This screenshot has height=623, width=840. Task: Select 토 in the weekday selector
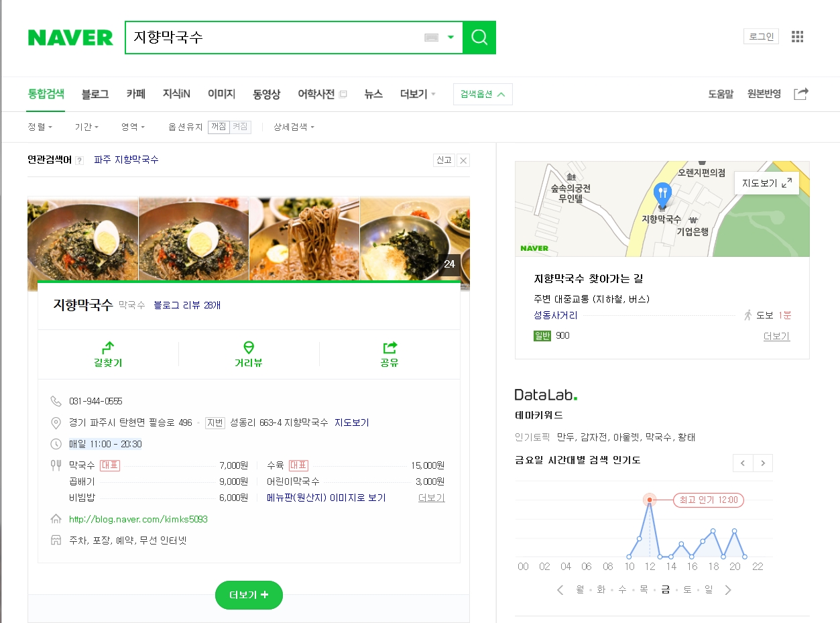tap(687, 590)
